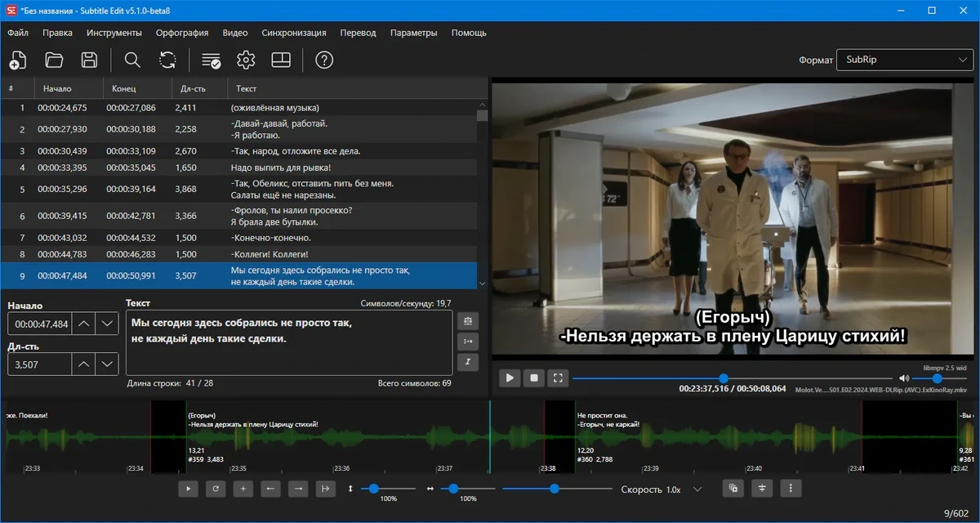Screen dimensions: 980x523
Task: Play the waveform selection
Action: coord(189,489)
